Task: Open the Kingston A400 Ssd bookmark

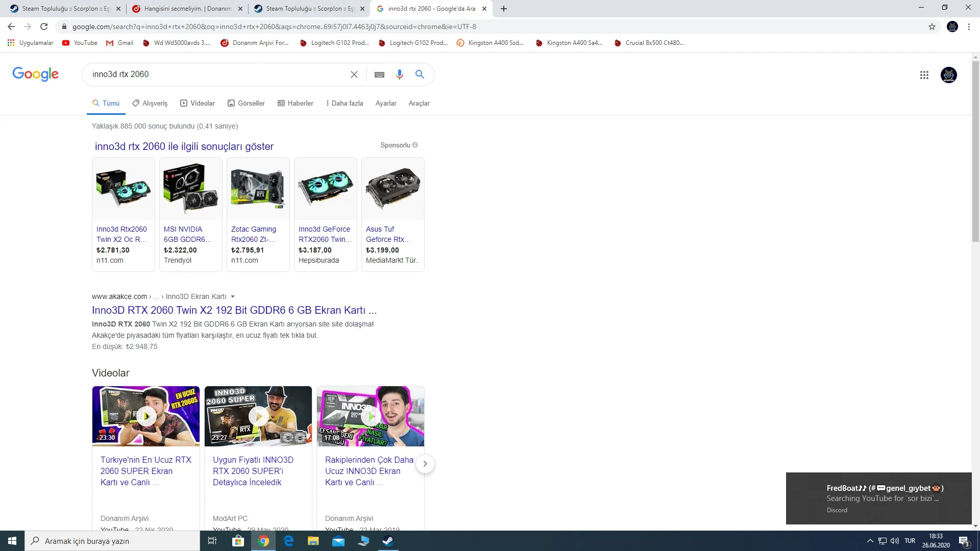Action: coord(490,43)
